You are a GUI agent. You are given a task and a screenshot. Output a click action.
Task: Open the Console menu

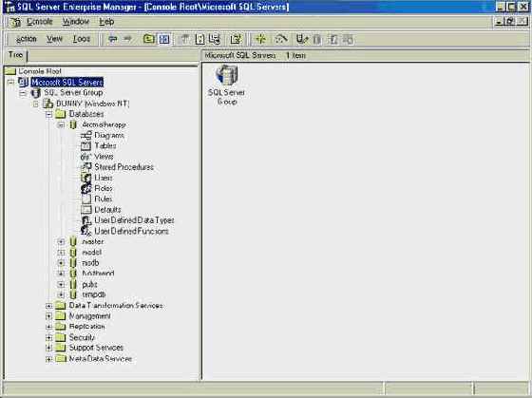pyautogui.click(x=40, y=22)
